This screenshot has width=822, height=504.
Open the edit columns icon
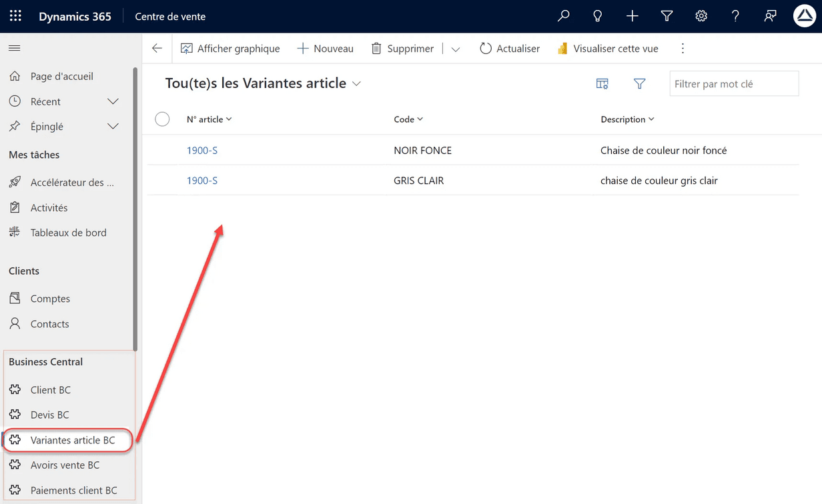coord(602,84)
